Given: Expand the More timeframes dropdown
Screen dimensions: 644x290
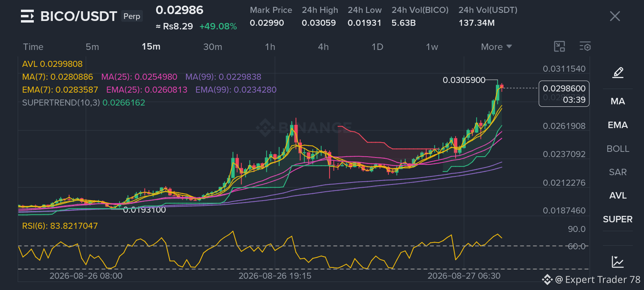Looking at the screenshot, I should (x=496, y=47).
